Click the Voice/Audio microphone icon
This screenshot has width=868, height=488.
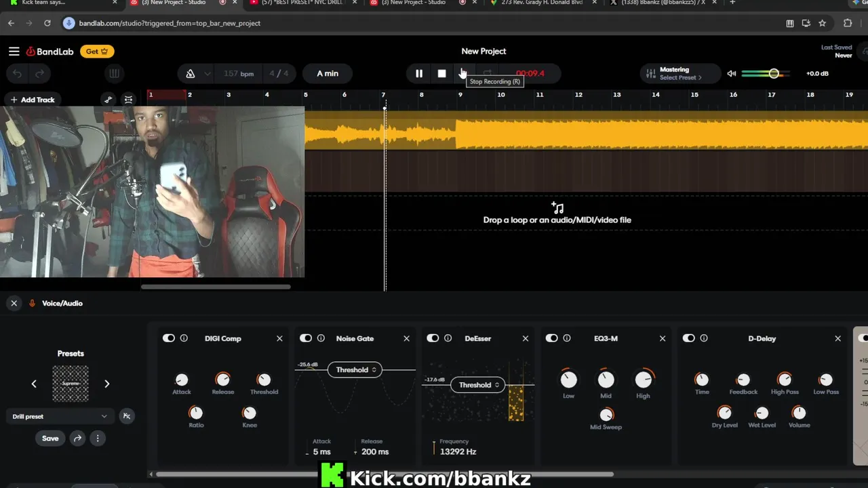tap(32, 303)
